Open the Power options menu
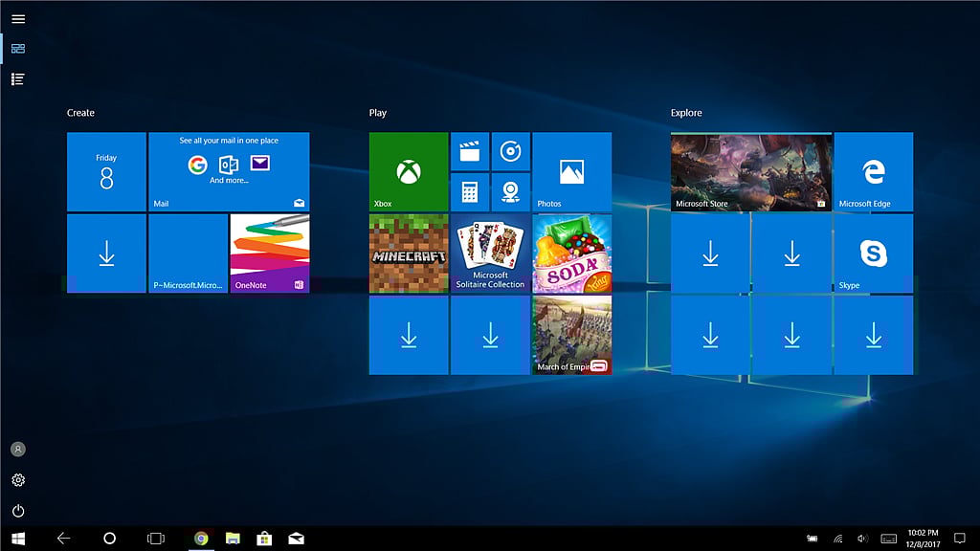Viewport: 980px width, 551px height. coord(18,511)
